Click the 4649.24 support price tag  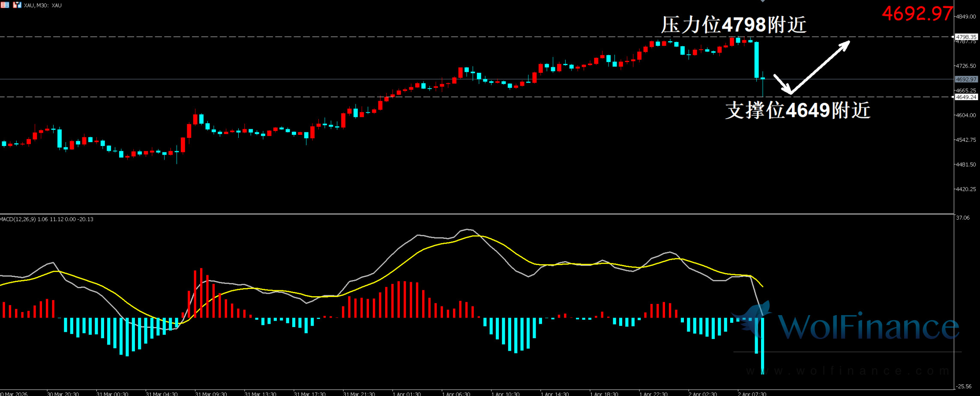coord(966,97)
